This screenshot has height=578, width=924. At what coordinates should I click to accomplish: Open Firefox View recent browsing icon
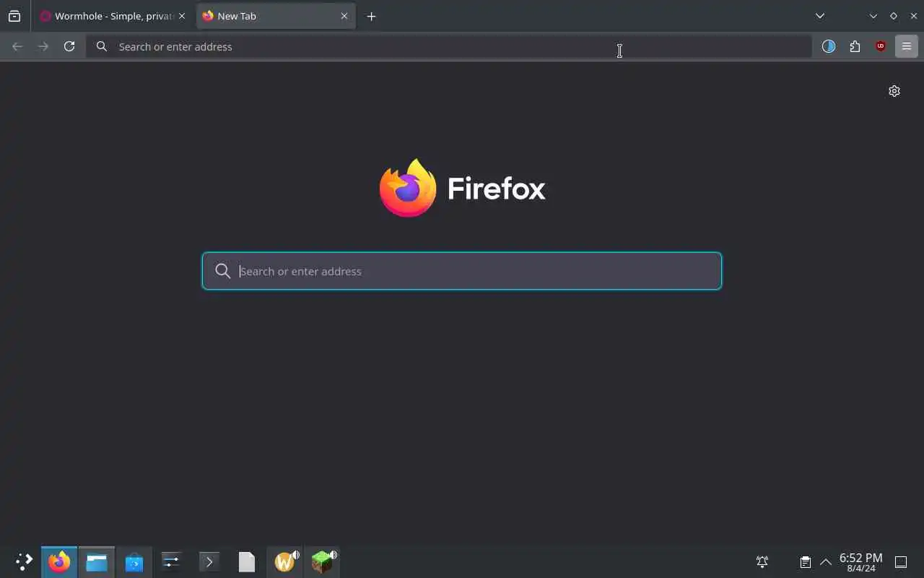click(x=14, y=16)
